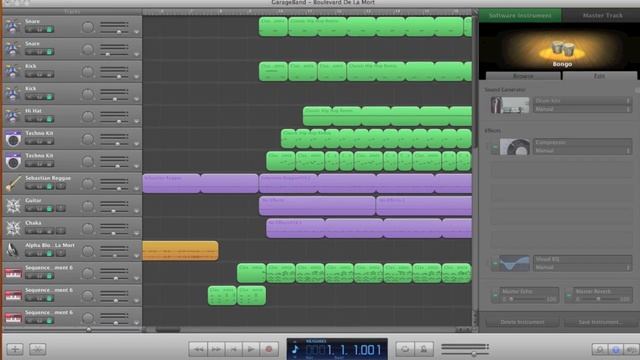Expand automation arrow on Guitar track

(x=136, y=211)
